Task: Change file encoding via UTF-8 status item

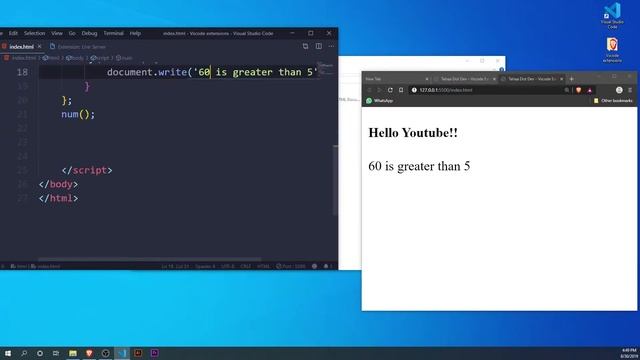Action: click(228, 266)
